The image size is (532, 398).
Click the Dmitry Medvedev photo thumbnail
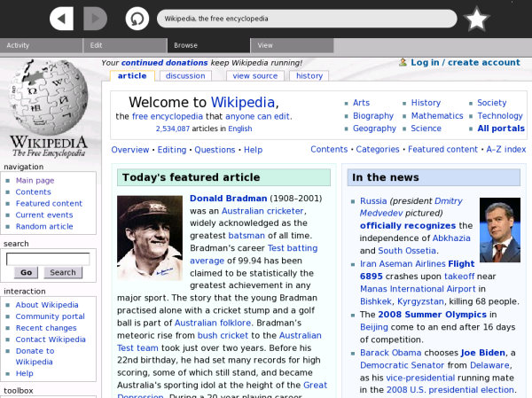click(x=499, y=230)
